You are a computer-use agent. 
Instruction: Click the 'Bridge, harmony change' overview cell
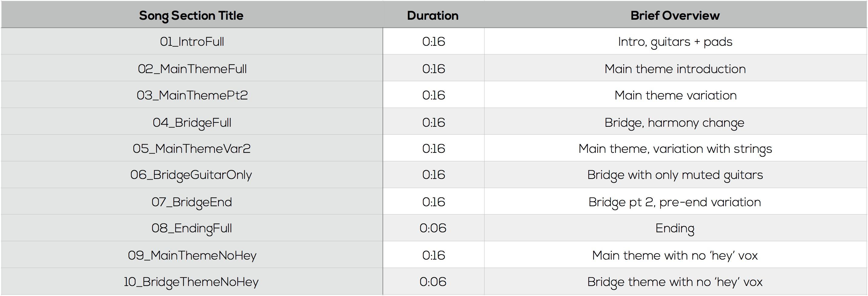pyautogui.click(x=675, y=122)
